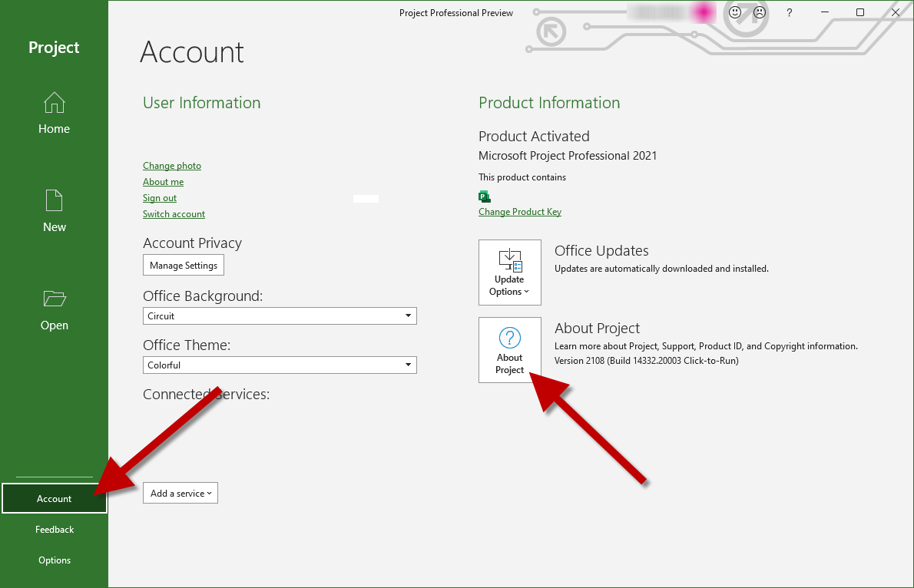Viewport: 914px width, 588px height.
Task: Click Switch account link
Action: point(174,214)
